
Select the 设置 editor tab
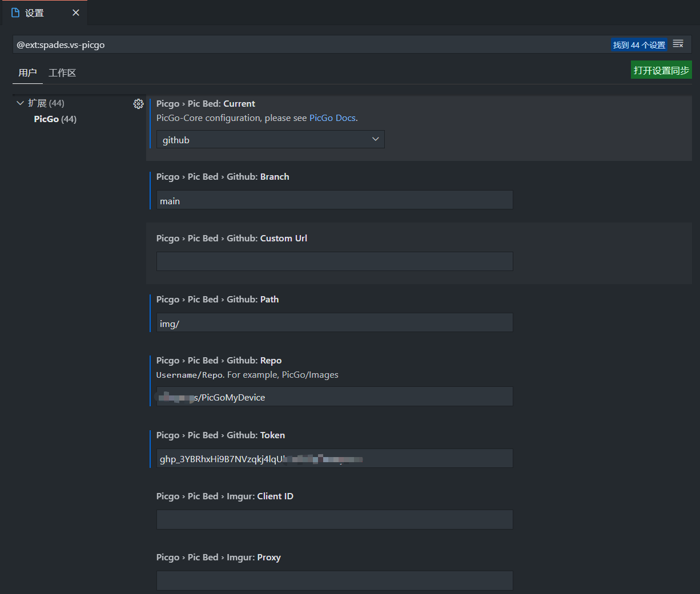44,13
